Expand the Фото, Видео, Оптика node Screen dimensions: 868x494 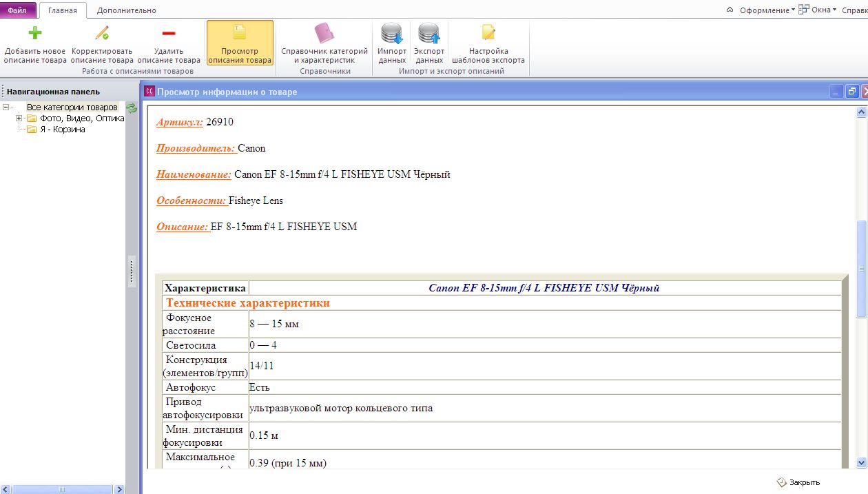coord(19,119)
